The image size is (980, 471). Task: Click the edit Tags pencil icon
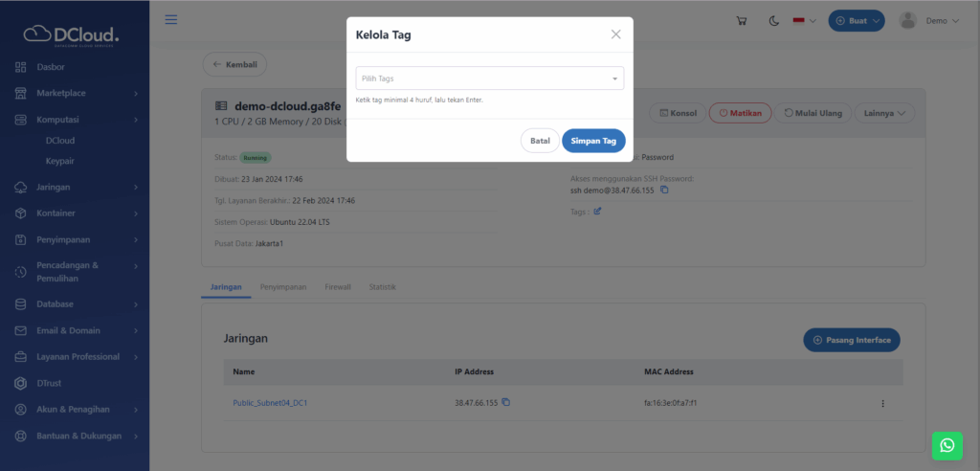(598, 211)
